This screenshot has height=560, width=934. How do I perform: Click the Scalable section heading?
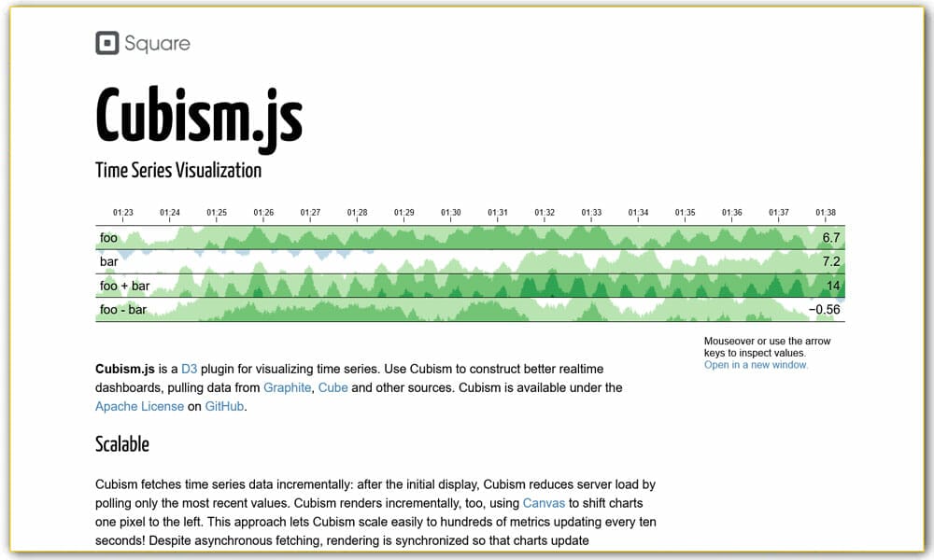[121, 444]
